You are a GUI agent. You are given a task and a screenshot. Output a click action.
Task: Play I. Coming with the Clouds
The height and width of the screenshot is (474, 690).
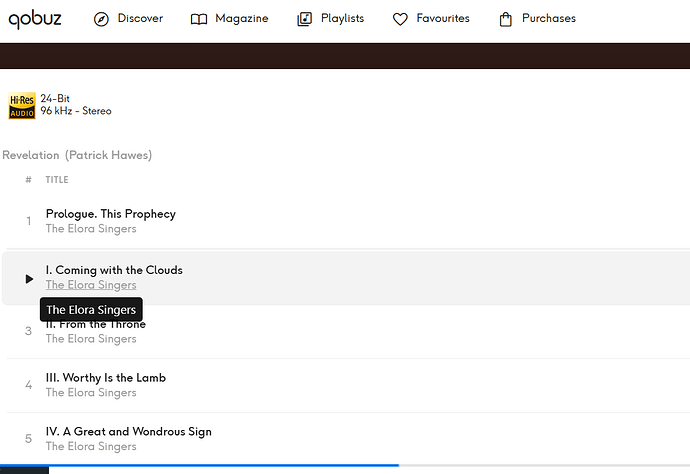[29, 279]
